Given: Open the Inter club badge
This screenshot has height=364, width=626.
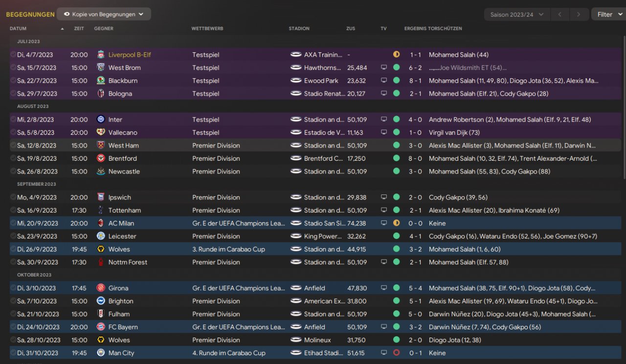Looking at the screenshot, I should (101, 119).
